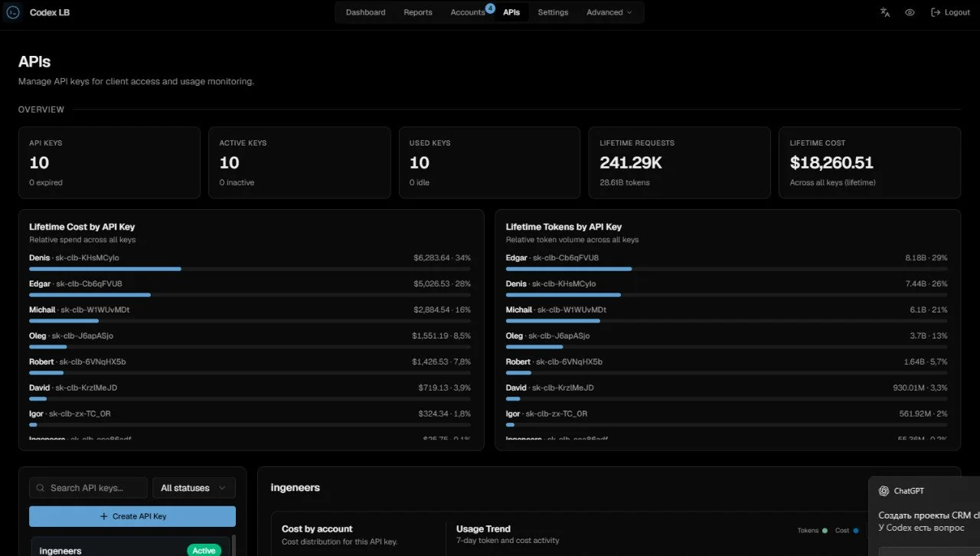Image resolution: width=980 pixels, height=556 pixels.
Task: Click the Active status badge for ingeneers
Action: coord(204,551)
